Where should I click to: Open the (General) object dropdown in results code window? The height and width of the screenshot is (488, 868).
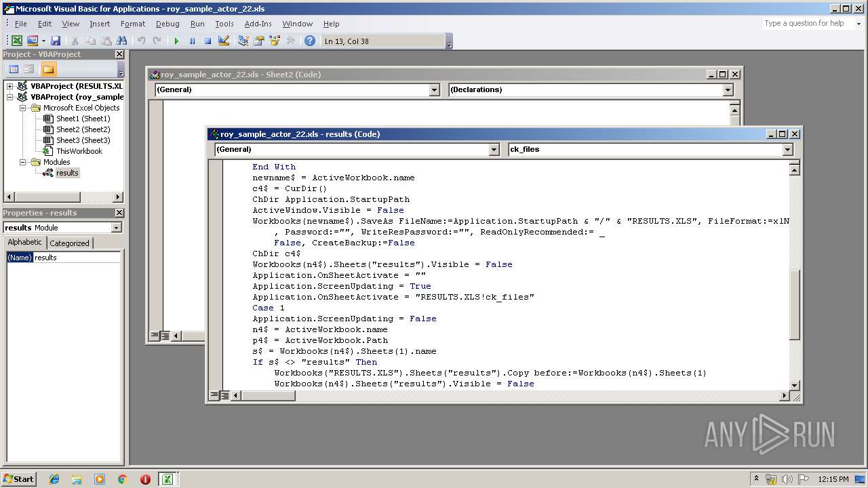(x=494, y=149)
